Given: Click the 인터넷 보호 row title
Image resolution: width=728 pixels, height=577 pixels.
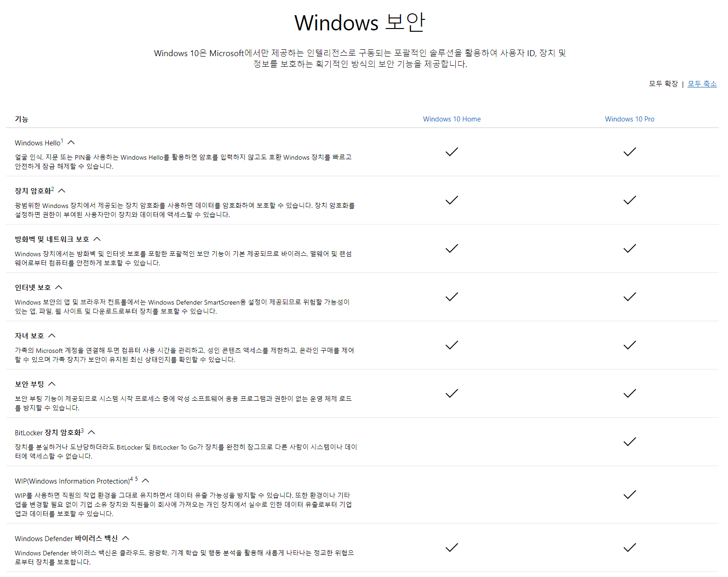Looking at the screenshot, I should pyautogui.click(x=33, y=288).
